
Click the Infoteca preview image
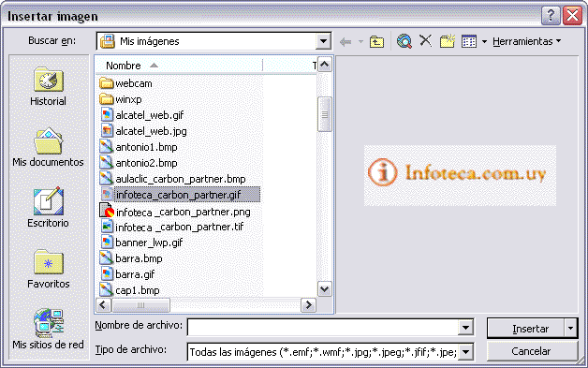pyautogui.click(x=460, y=175)
